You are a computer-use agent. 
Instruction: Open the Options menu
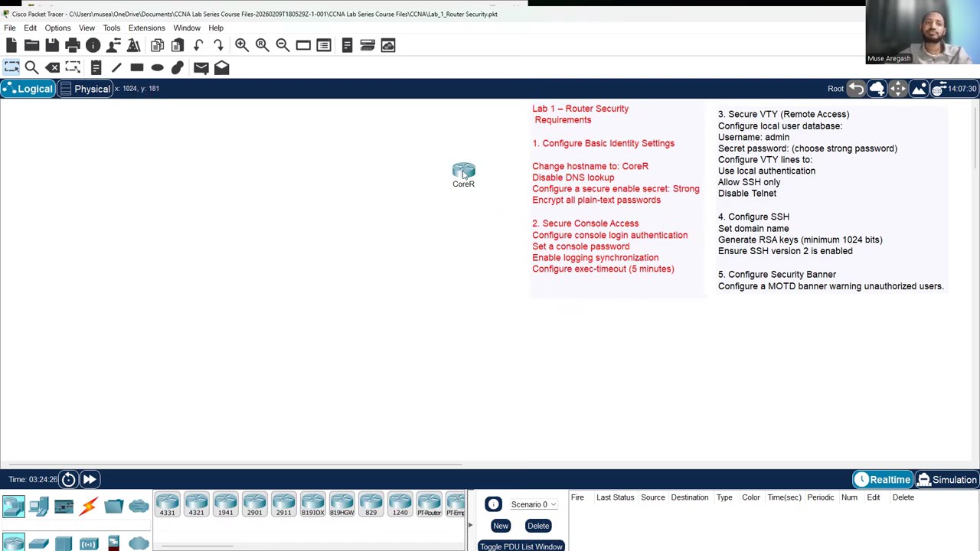[57, 28]
